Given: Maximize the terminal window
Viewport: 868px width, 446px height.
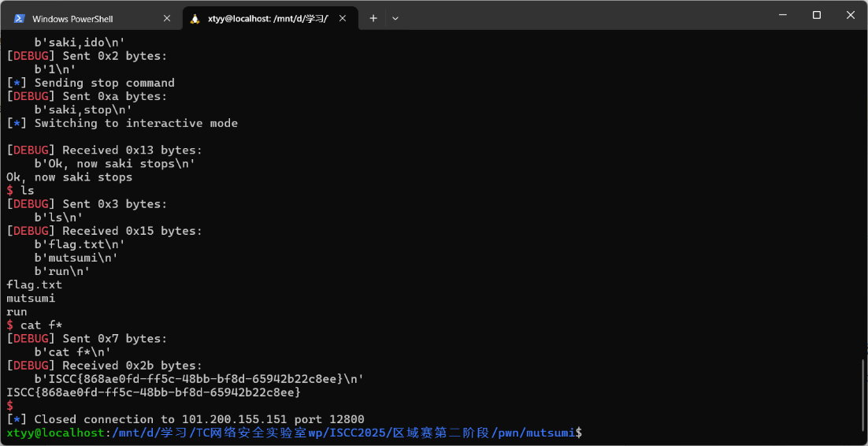Looking at the screenshot, I should pyautogui.click(x=817, y=15).
